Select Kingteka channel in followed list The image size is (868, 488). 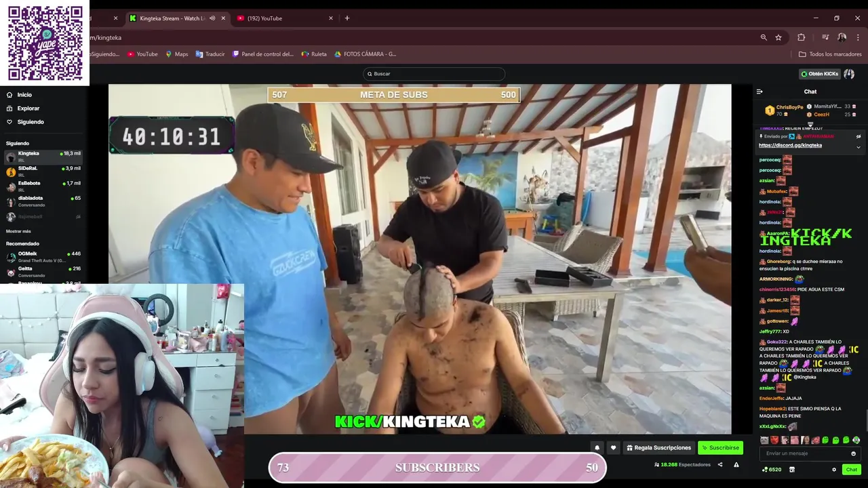(43, 157)
